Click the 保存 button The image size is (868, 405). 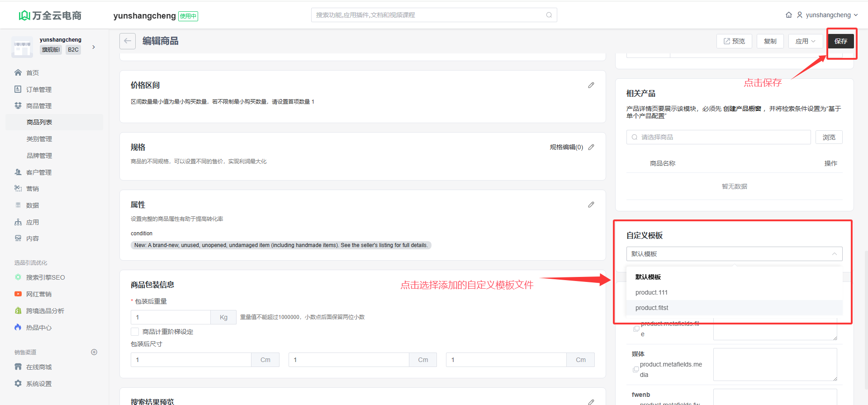[x=840, y=41]
